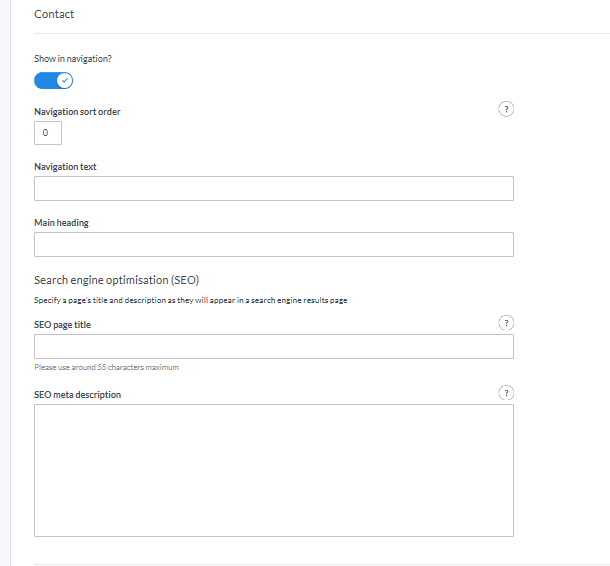Show help for SEO meta description
This screenshot has width=610, height=566.
click(x=506, y=393)
